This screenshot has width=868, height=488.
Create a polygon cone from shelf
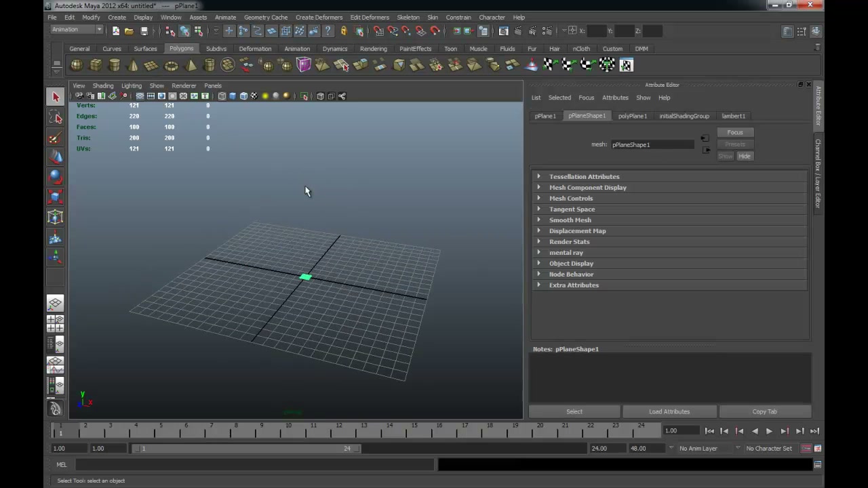click(x=133, y=65)
